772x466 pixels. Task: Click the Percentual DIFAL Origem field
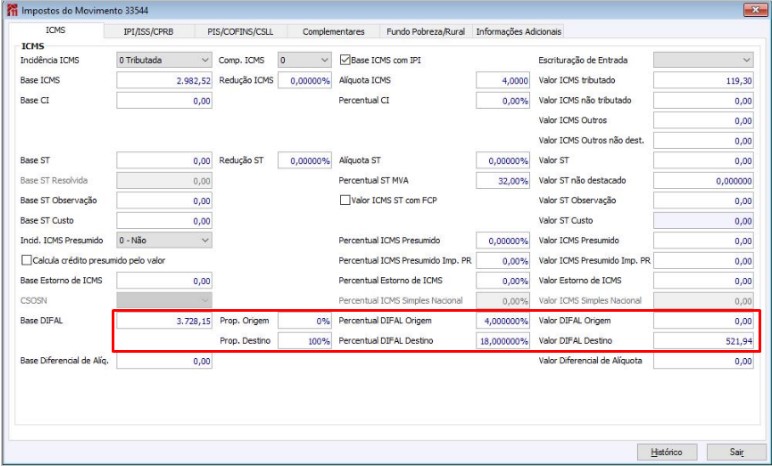click(503, 321)
